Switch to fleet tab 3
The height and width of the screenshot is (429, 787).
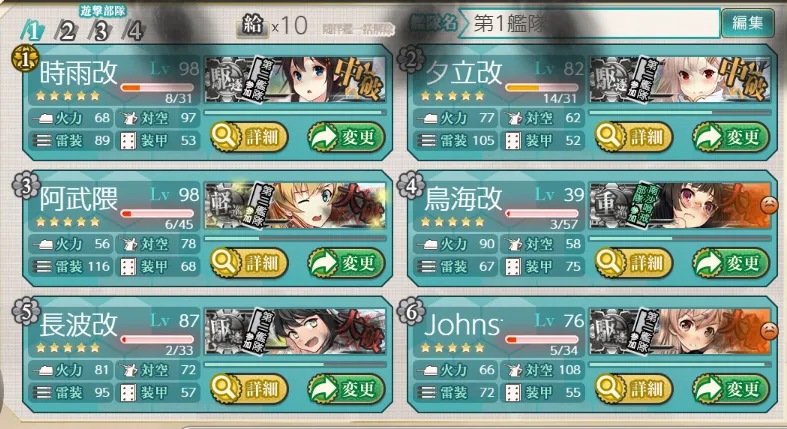[100, 32]
